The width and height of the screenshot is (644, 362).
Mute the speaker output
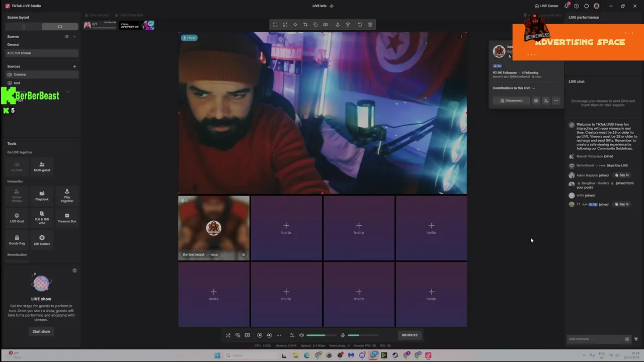(x=301, y=335)
